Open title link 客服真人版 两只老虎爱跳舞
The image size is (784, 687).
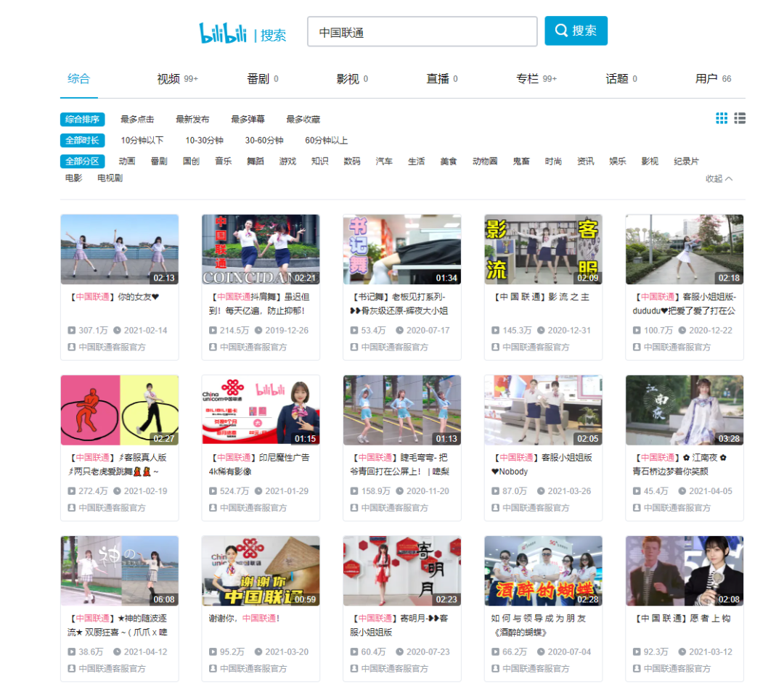(x=118, y=464)
